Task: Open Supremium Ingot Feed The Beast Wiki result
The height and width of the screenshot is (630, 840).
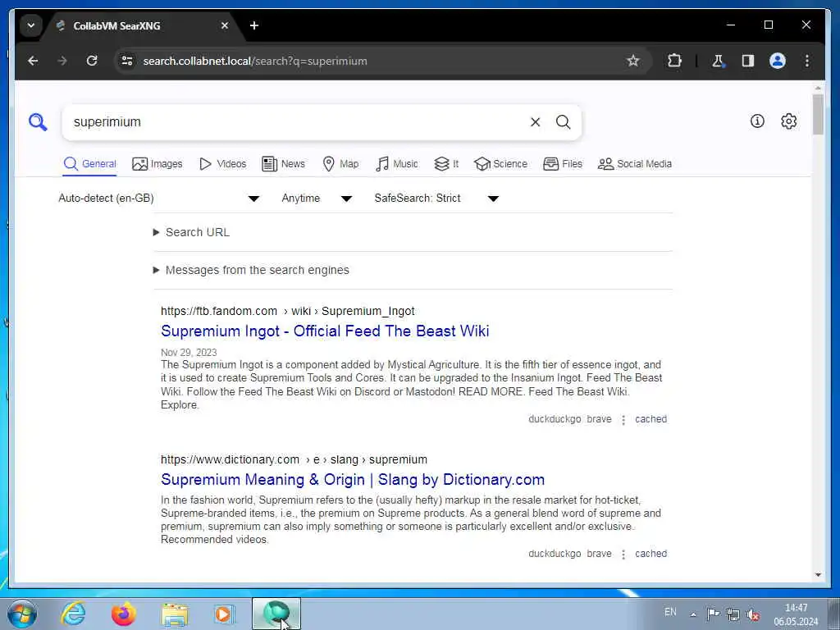Action: (x=325, y=331)
